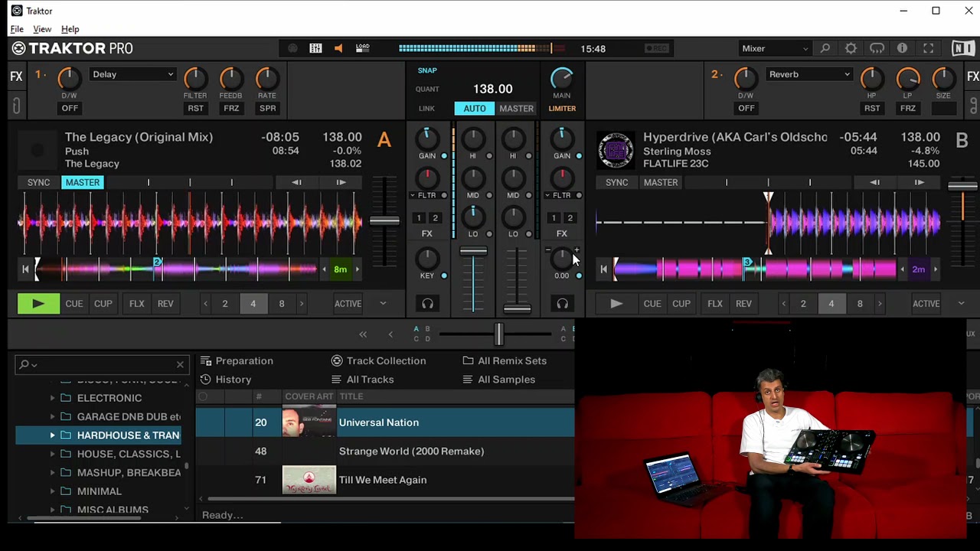Click the LOAD indicator icon in header
The height and width of the screenshot is (551, 980).
(x=362, y=48)
